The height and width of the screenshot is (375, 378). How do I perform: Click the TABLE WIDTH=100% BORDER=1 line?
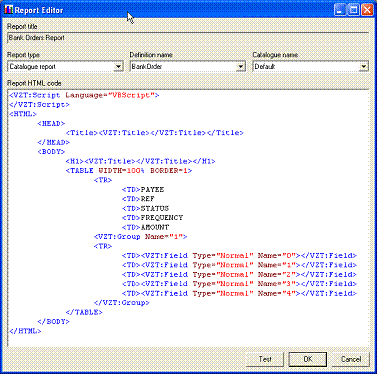click(x=129, y=171)
